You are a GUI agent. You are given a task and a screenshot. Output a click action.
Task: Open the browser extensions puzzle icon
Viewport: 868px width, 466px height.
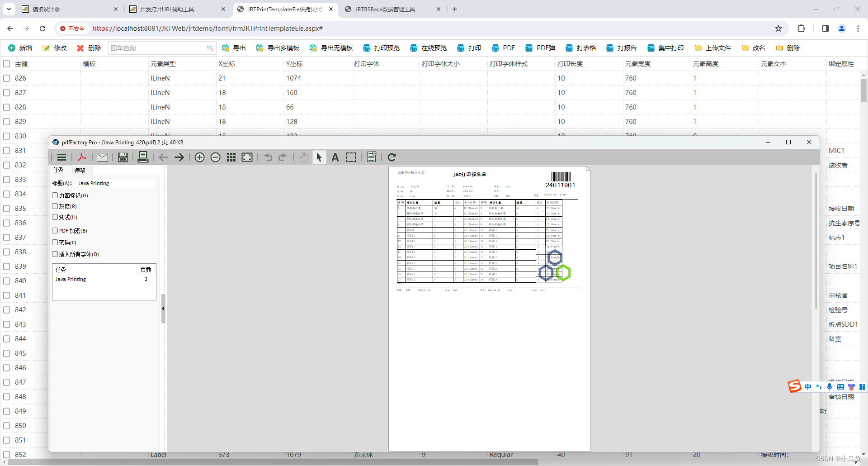pos(801,29)
